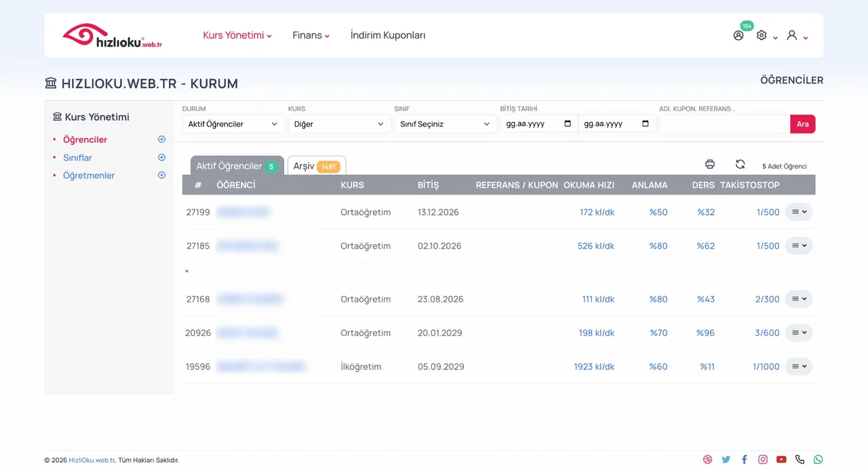
Task: Refresh the student list with the reload icon
Action: [x=740, y=164]
